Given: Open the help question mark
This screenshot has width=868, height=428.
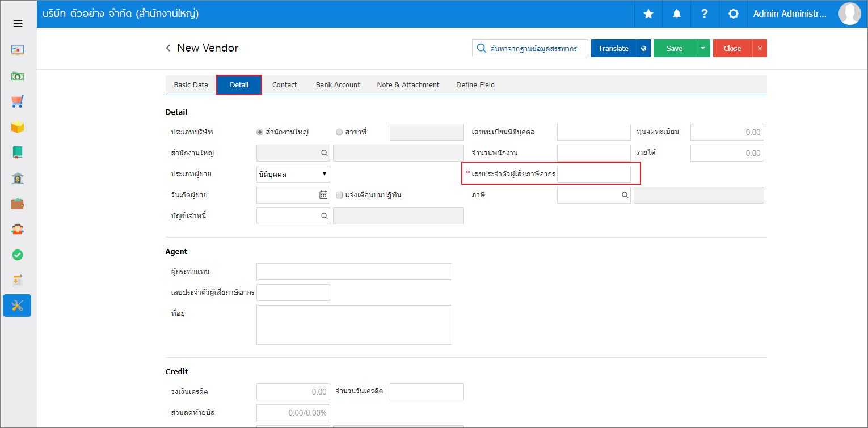Looking at the screenshot, I should (705, 14).
